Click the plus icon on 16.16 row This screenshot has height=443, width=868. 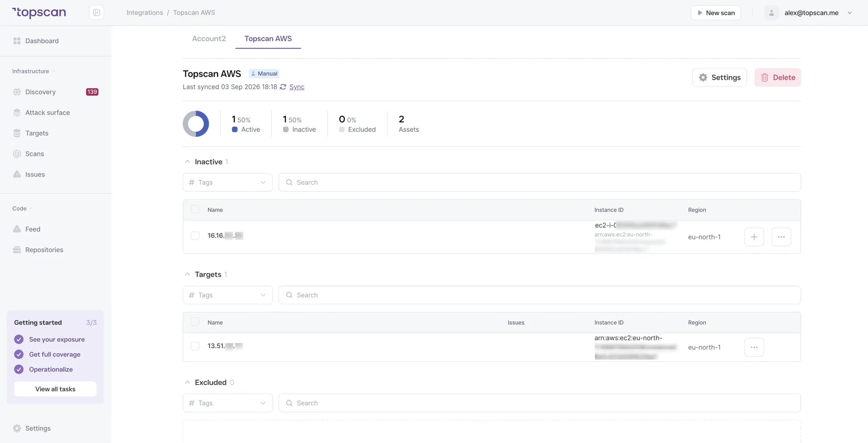(754, 237)
